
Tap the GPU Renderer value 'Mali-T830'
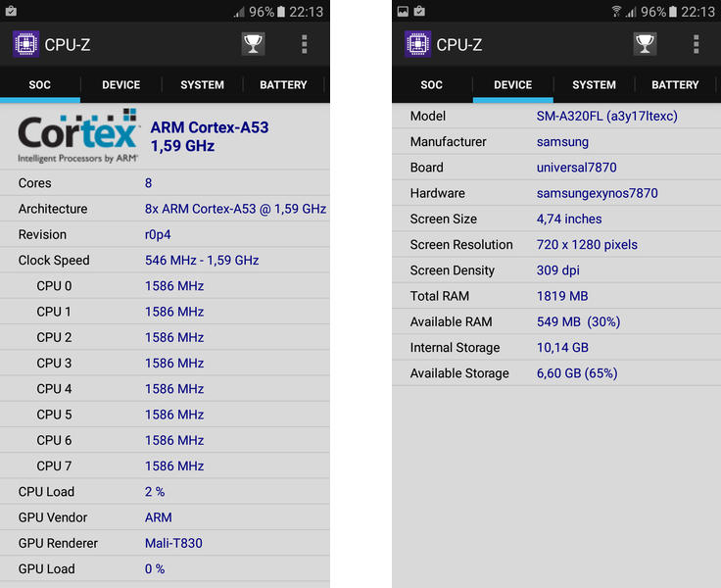[173, 543]
